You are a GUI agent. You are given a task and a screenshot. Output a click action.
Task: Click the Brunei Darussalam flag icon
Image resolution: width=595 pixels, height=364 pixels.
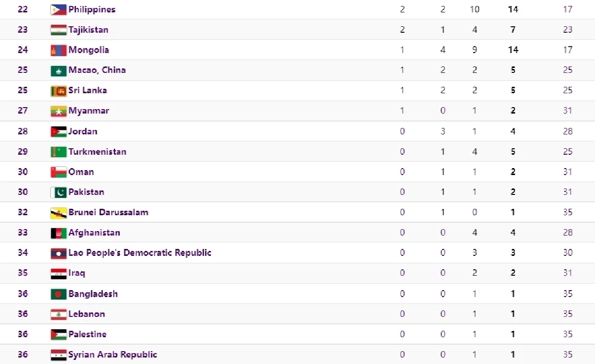tap(59, 213)
